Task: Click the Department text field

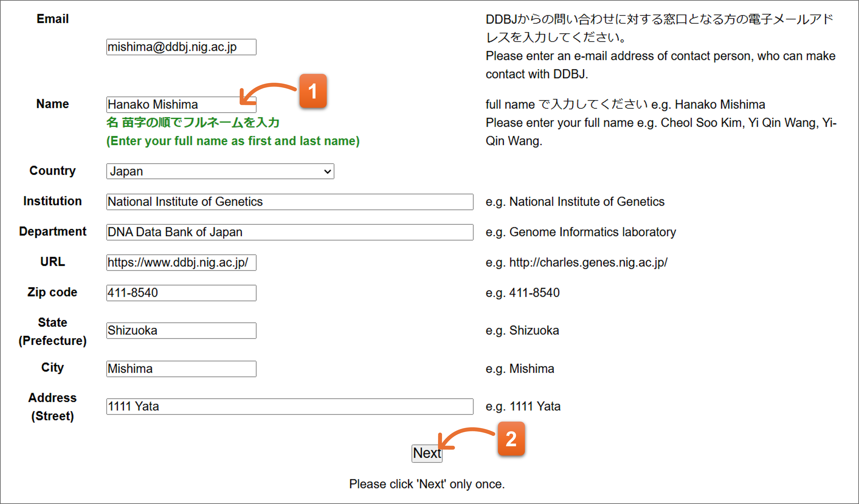Action: tap(289, 232)
